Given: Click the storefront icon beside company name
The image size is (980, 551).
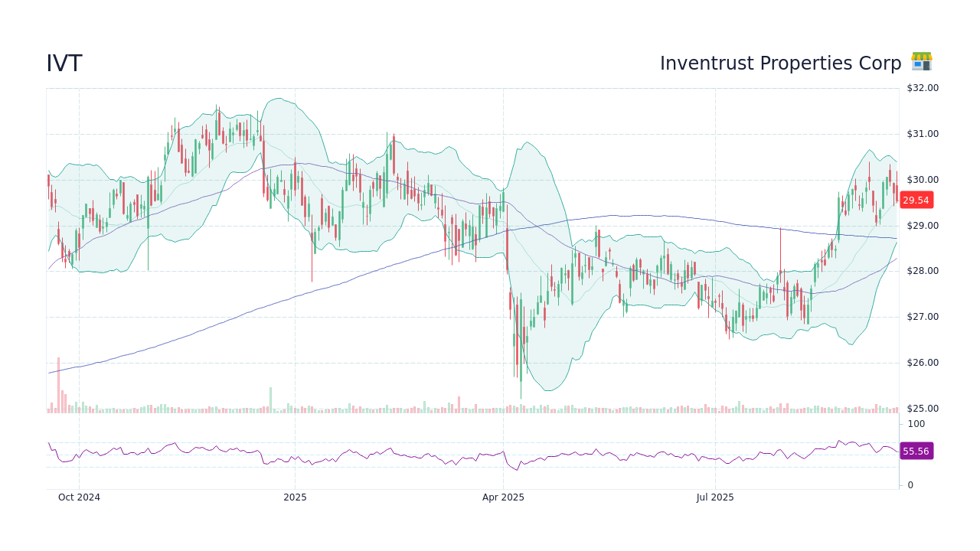Looking at the screenshot, I should 921,63.
